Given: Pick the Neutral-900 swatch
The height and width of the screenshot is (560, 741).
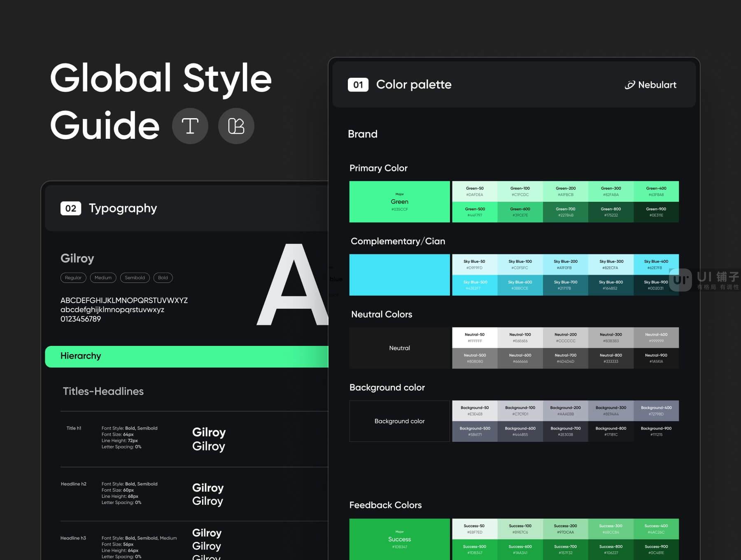Looking at the screenshot, I should click(x=656, y=358).
